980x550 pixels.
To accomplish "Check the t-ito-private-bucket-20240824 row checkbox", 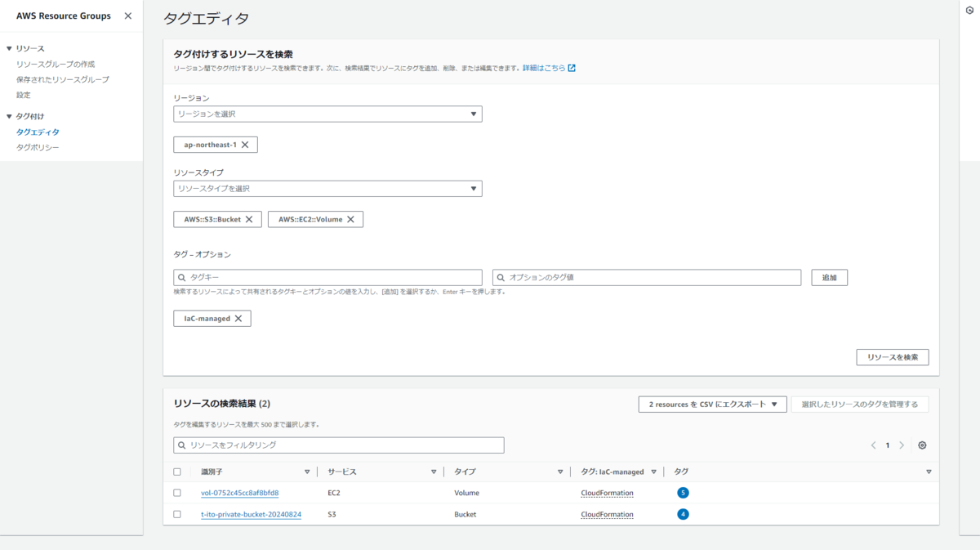I will 177,514.
